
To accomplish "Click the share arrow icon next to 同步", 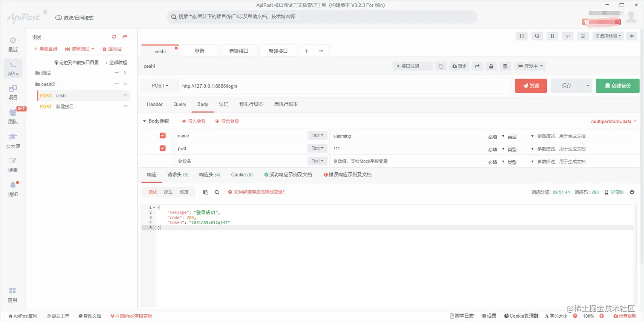I will pos(477,66).
